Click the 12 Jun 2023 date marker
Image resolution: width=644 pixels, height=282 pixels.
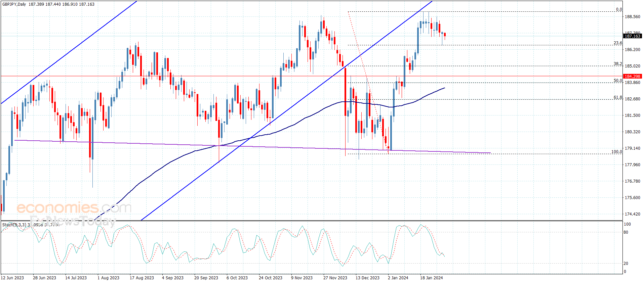point(12,278)
